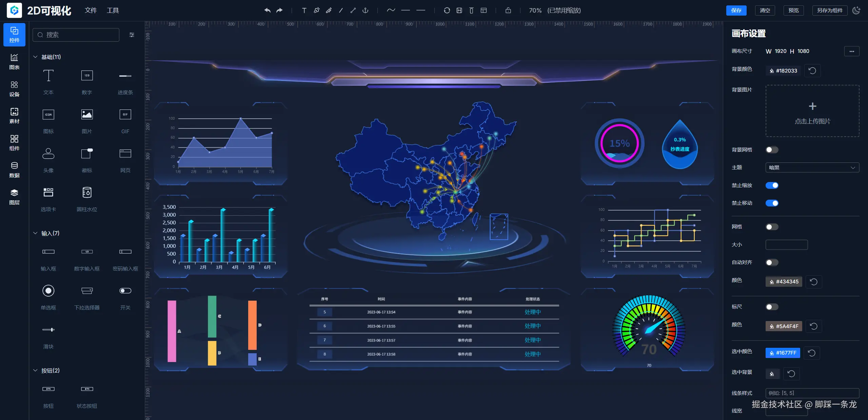
Task: Enable the 背景网格 switch
Action: (x=772, y=150)
